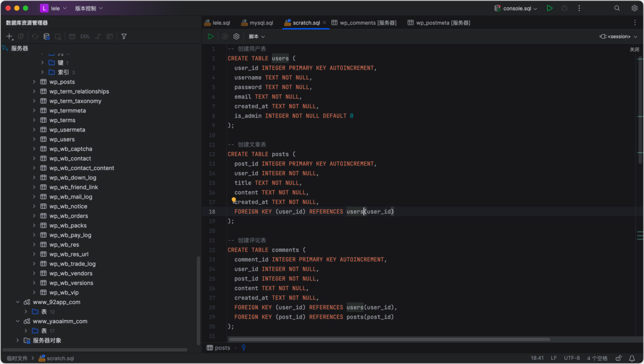Click the posts breadcrumb below the editor
This screenshot has height=364, width=644.
218,348
